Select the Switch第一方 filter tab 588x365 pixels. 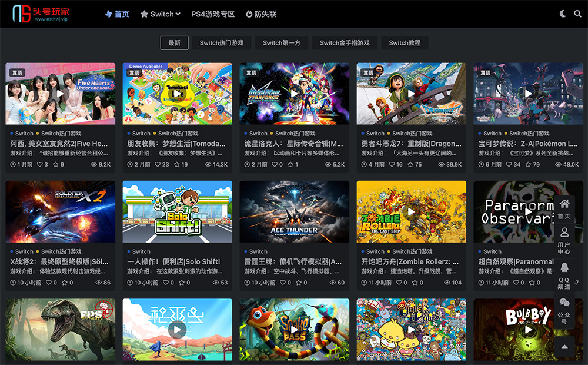tap(282, 43)
